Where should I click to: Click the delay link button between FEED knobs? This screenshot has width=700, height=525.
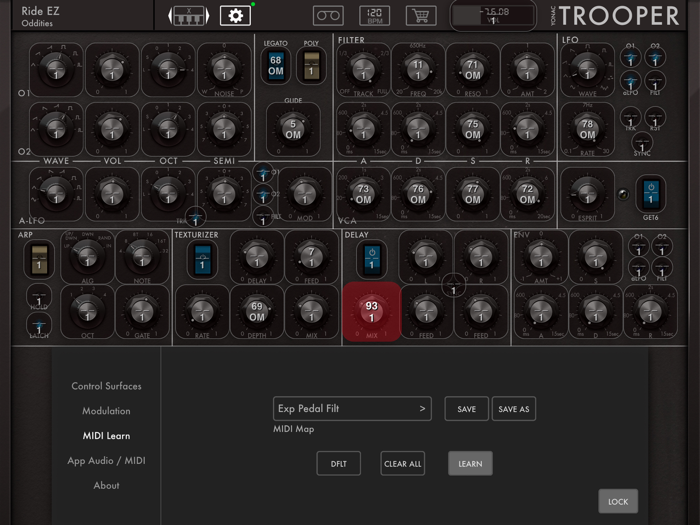[454, 285]
